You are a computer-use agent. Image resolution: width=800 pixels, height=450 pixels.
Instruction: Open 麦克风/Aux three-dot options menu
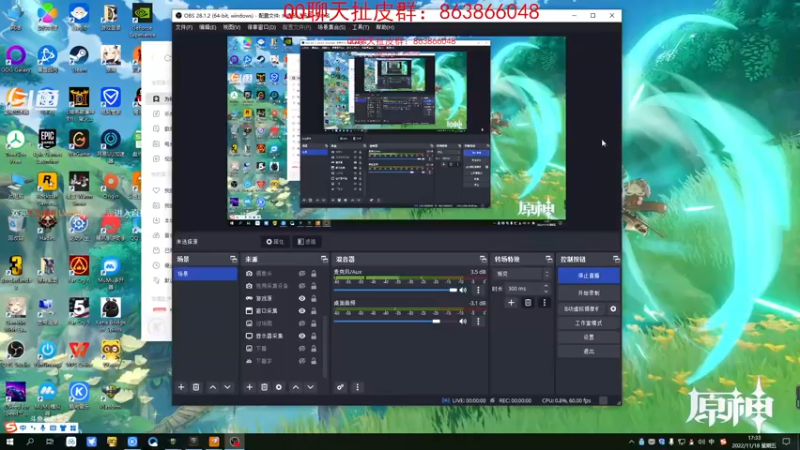point(478,290)
